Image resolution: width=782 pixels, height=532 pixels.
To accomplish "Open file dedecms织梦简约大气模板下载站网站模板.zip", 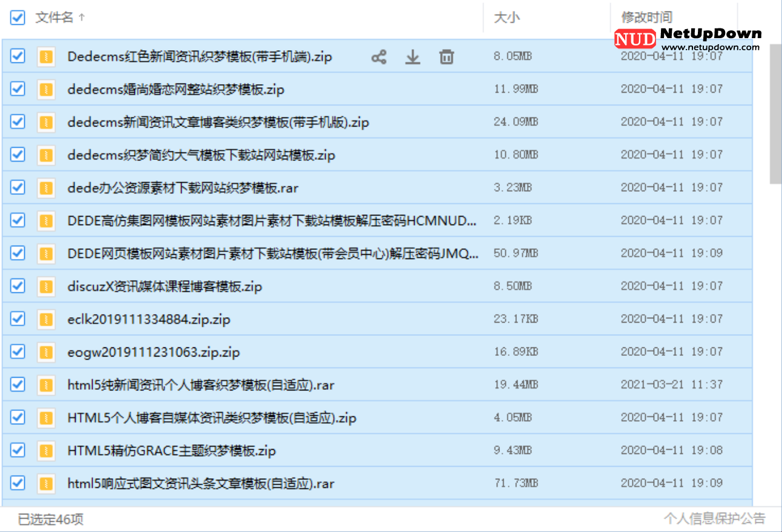I will click(202, 155).
